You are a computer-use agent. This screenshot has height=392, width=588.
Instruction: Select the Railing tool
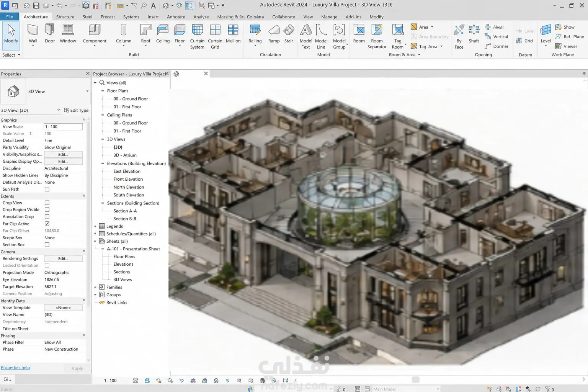[x=255, y=34]
